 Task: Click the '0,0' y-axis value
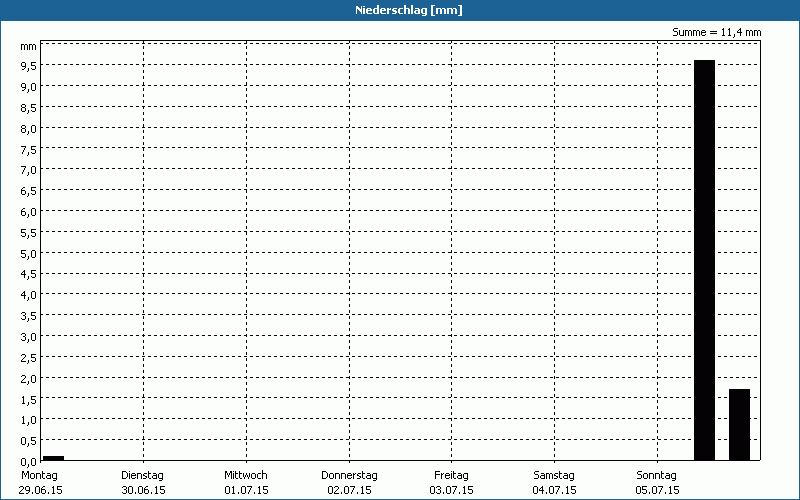pyautogui.click(x=29, y=462)
